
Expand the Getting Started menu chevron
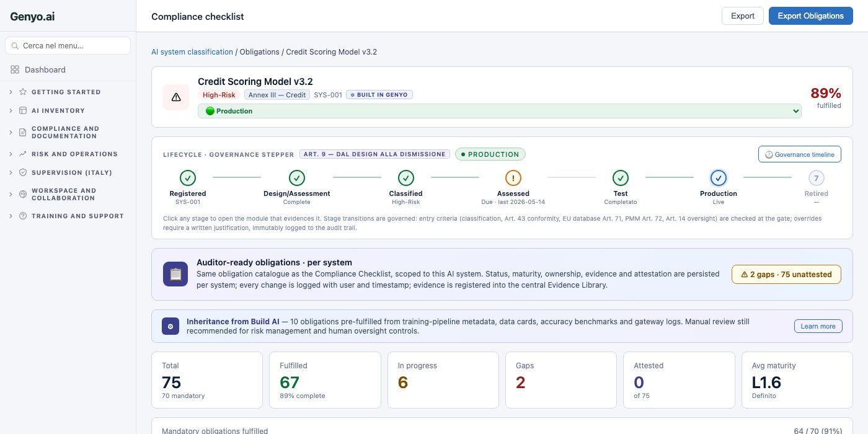point(11,92)
